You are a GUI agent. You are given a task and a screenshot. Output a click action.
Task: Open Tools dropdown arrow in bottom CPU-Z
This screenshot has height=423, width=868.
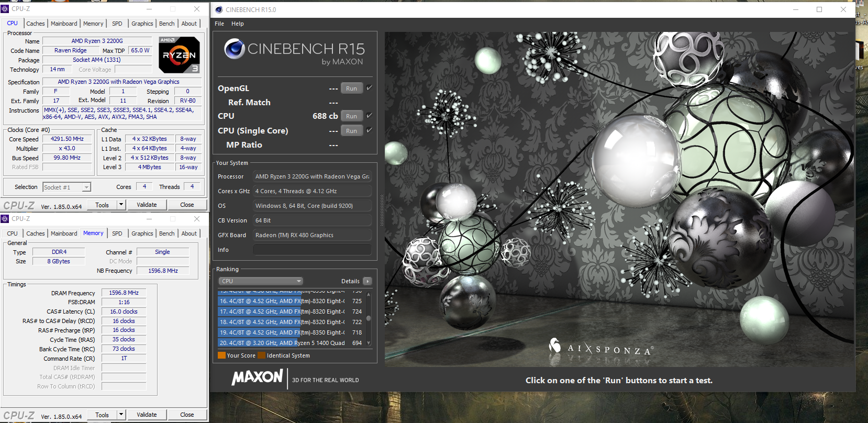(121, 415)
